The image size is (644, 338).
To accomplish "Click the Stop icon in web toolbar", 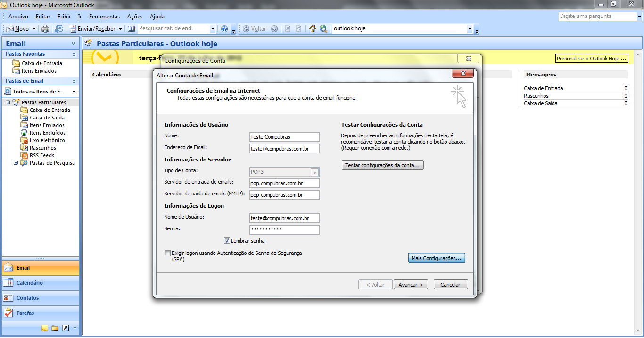I will point(288,29).
